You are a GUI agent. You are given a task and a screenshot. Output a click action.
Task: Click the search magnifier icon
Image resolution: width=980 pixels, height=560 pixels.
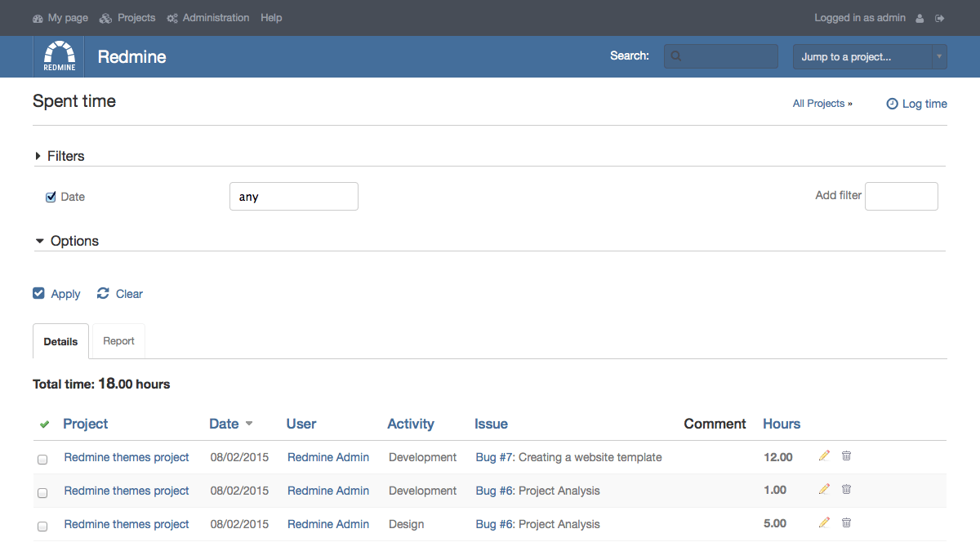click(x=675, y=56)
